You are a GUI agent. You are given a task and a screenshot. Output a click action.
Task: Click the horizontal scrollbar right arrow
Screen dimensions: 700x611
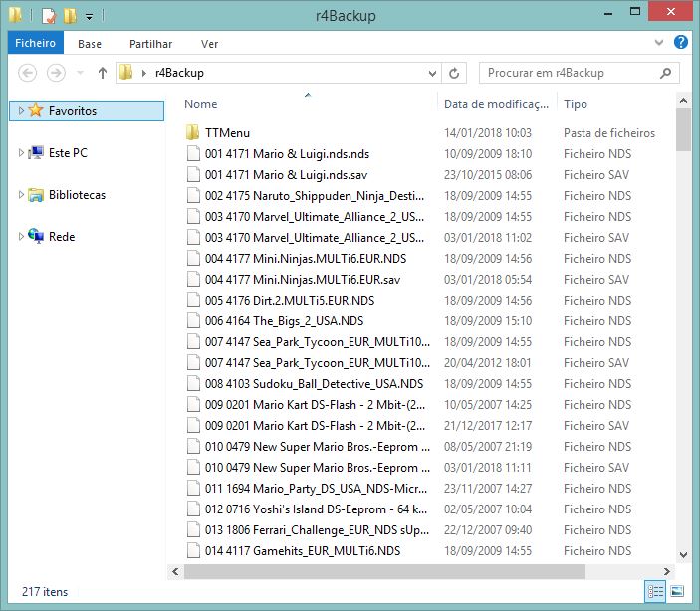pyautogui.click(x=666, y=572)
